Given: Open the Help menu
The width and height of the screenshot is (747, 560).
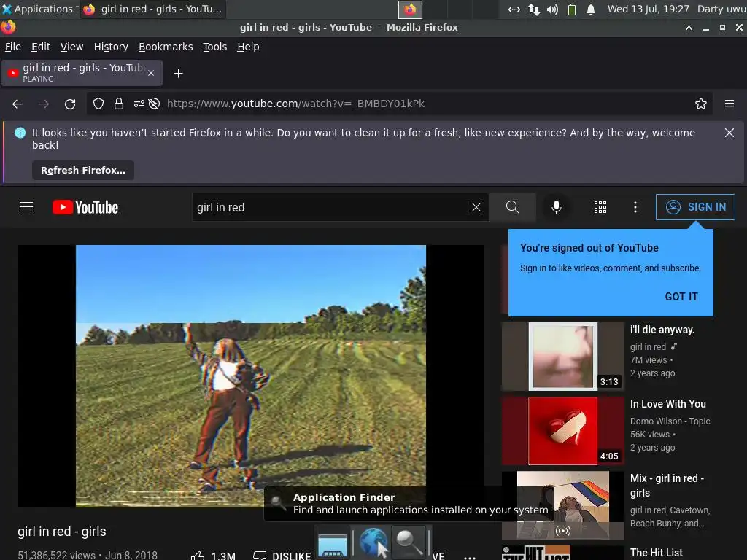Looking at the screenshot, I should 248,47.
